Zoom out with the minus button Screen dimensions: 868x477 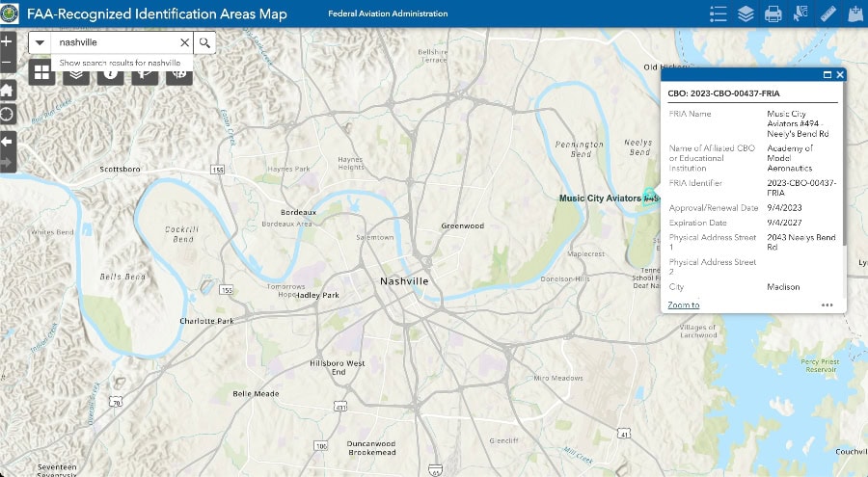[7, 64]
